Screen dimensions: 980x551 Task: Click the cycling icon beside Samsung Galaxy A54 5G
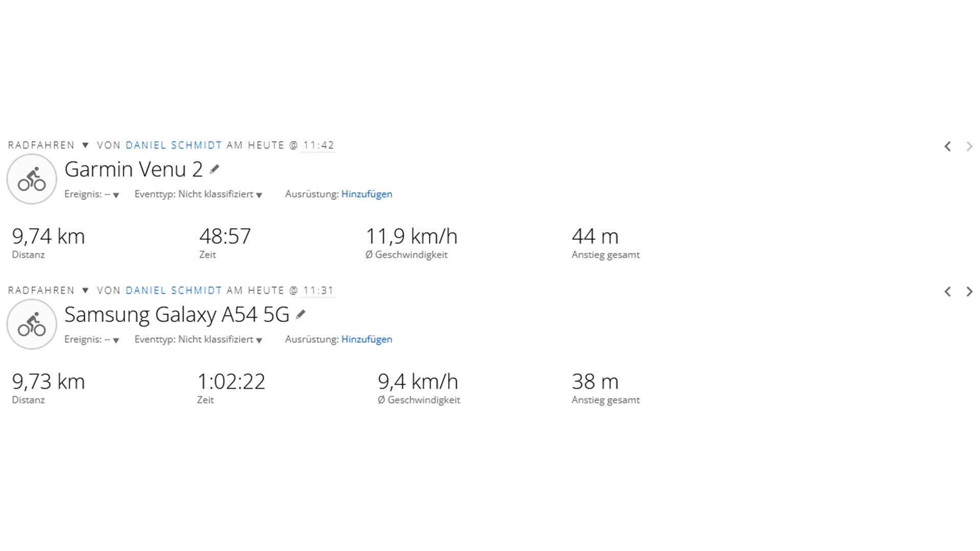32,324
